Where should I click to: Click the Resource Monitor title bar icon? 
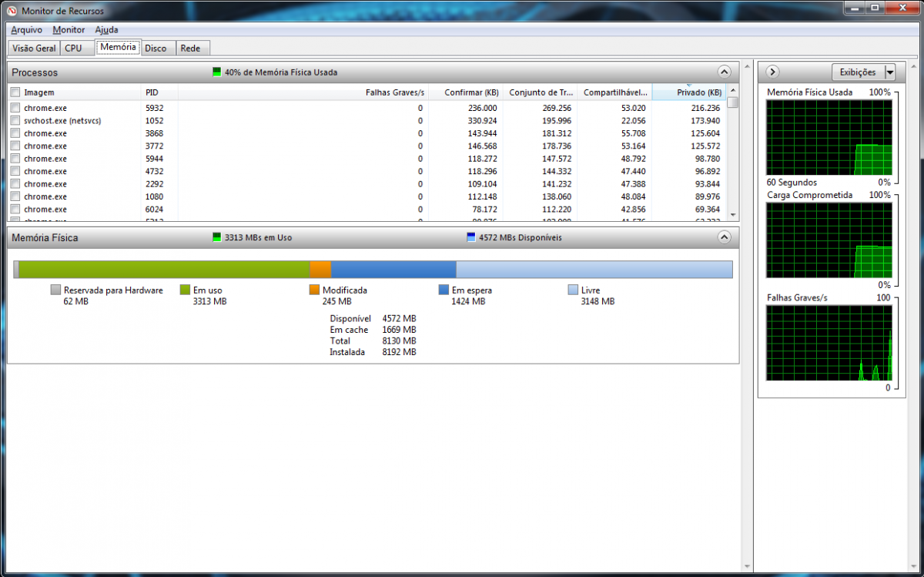(x=12, y=11)
